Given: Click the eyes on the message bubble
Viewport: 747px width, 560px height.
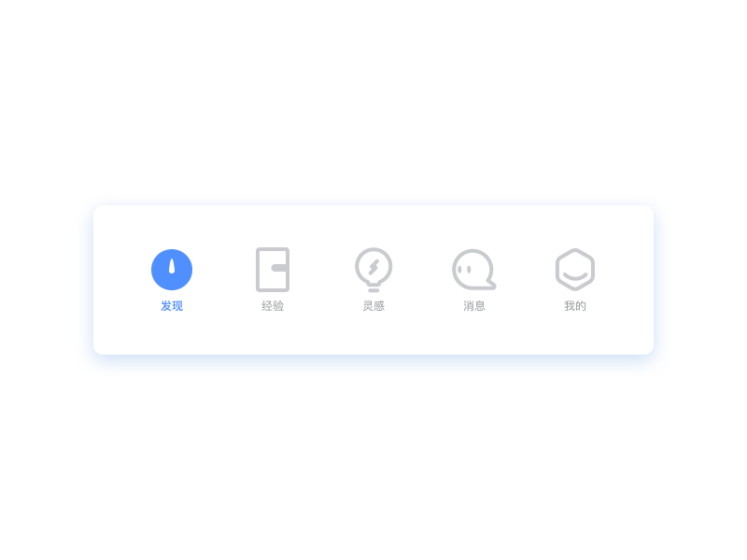Looking at the screenshot, I should tap(463, 270).
